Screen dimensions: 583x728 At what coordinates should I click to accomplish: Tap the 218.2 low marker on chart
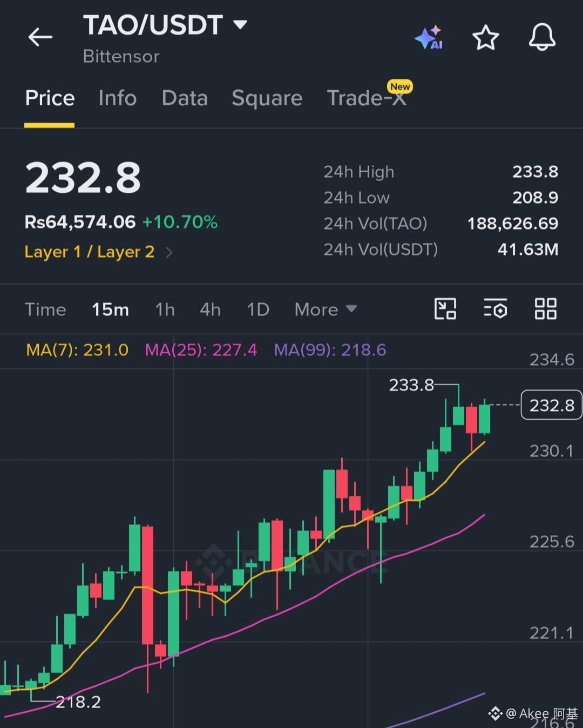[78, 702]
